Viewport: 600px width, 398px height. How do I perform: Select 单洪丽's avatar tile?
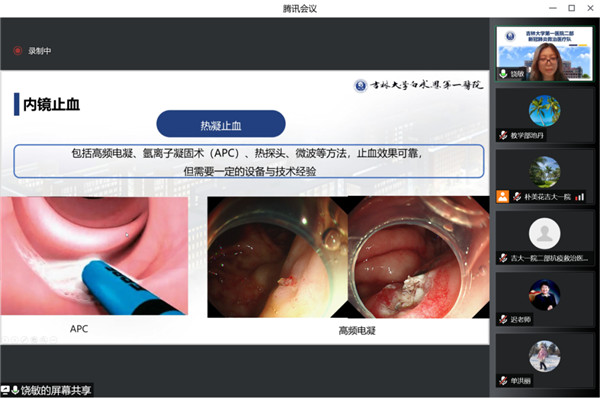pos(544,356)
